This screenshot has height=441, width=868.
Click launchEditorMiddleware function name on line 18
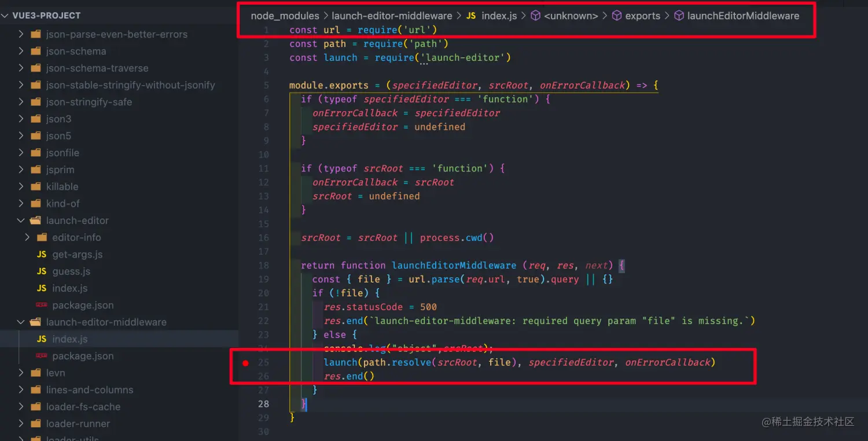coord(454,266)
